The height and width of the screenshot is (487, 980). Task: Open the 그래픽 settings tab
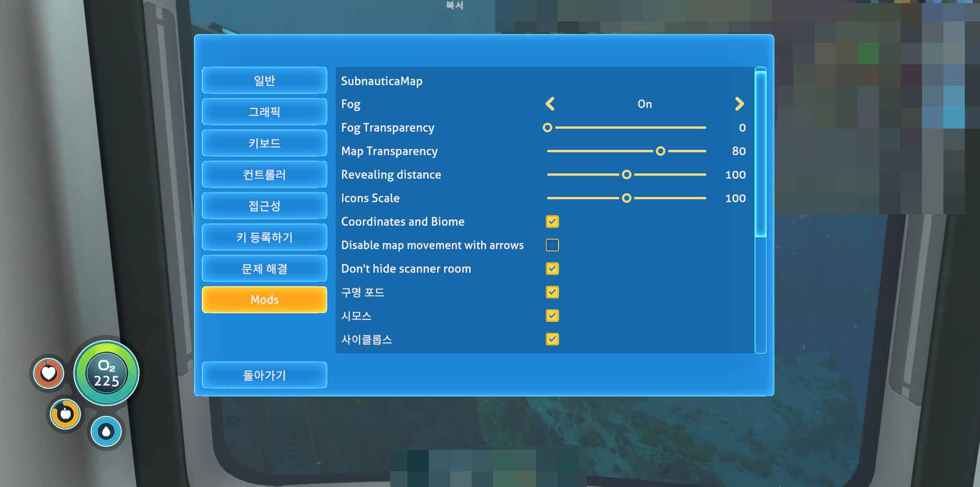264,112
